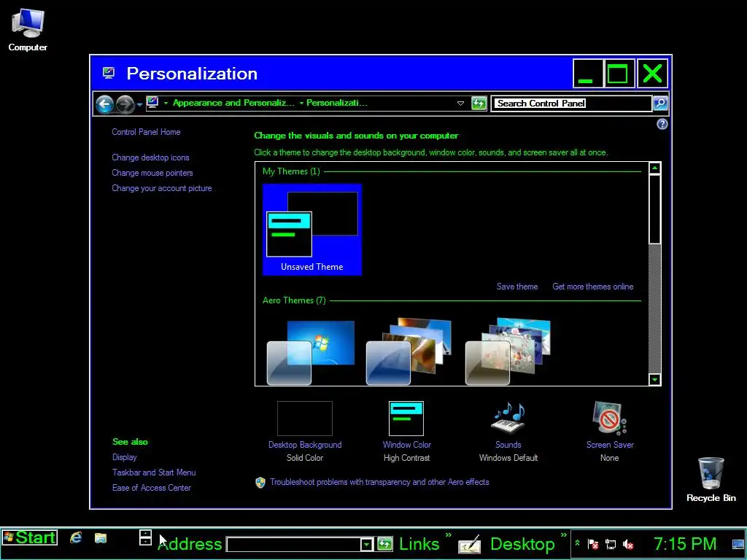Screen dimensions: 747x560
Task: Select the Unsaved Theme thumbnail
Action: pos(312,229)
